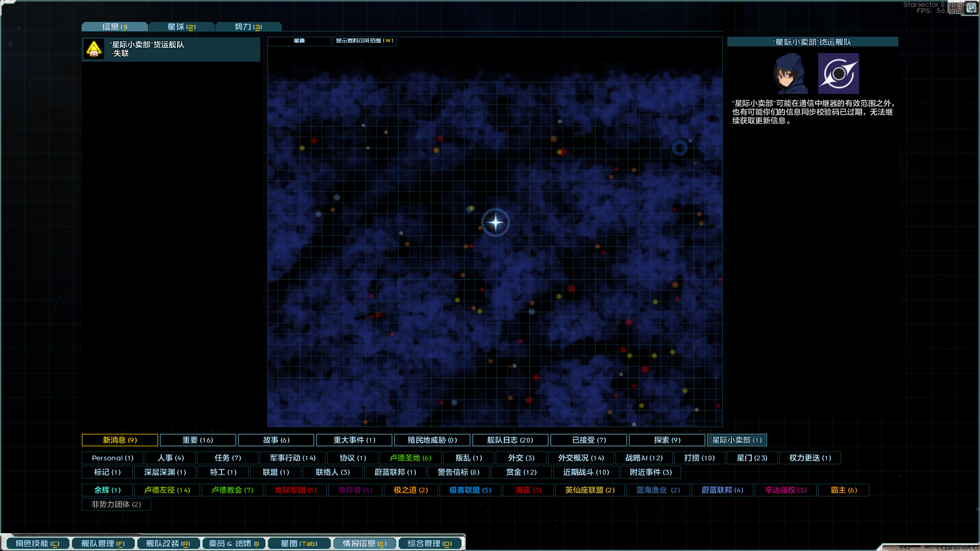Click the icon in the top-right corner
Screen dimensions: 980x551
(971, 8)
